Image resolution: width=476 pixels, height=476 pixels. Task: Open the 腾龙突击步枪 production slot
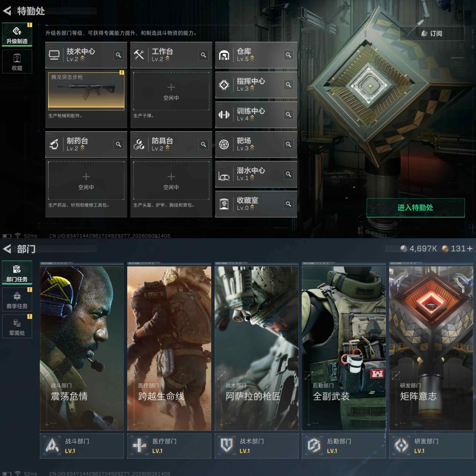coord(86,91)
